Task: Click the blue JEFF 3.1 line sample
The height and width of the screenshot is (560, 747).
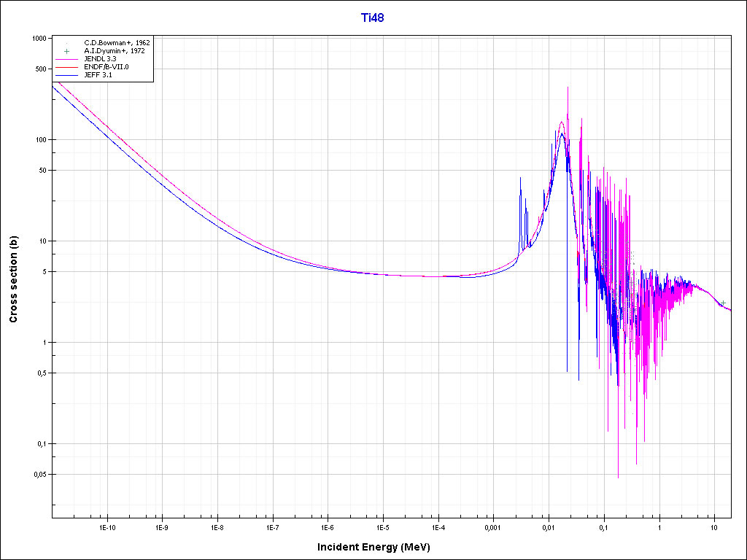Action: tap(66, 75)
